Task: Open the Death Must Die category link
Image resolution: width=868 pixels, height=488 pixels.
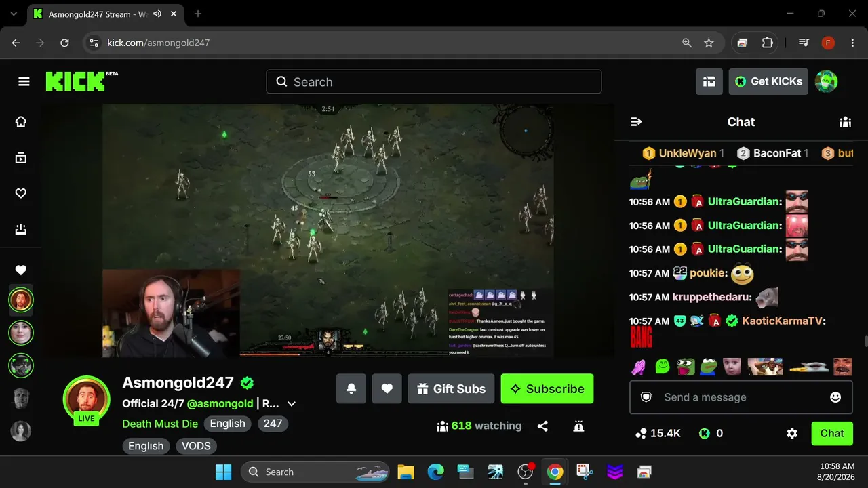Action: [x=160, y=424]
